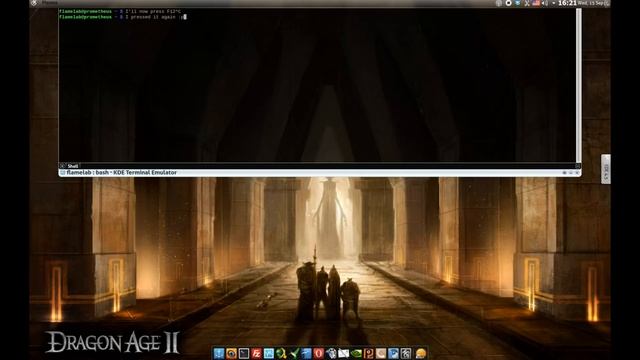Open the blue eye icon in the dock
The height and width of the screenshot is (360, 640).
tap(393, 353)
